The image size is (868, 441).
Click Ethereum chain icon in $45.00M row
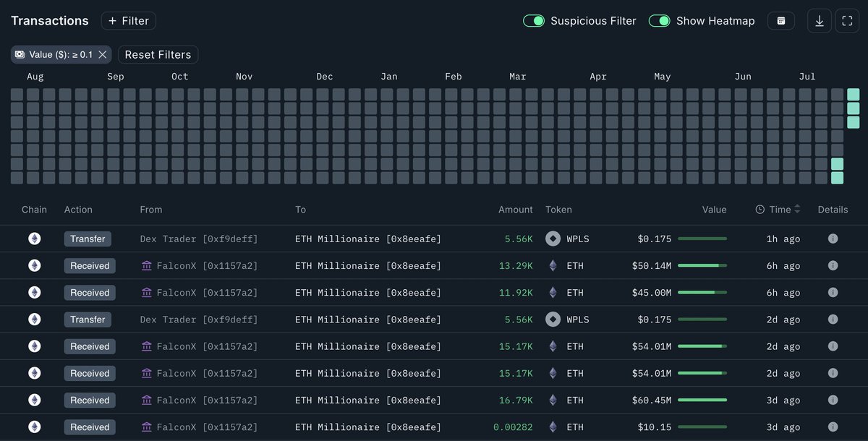[x=34, y=293]
